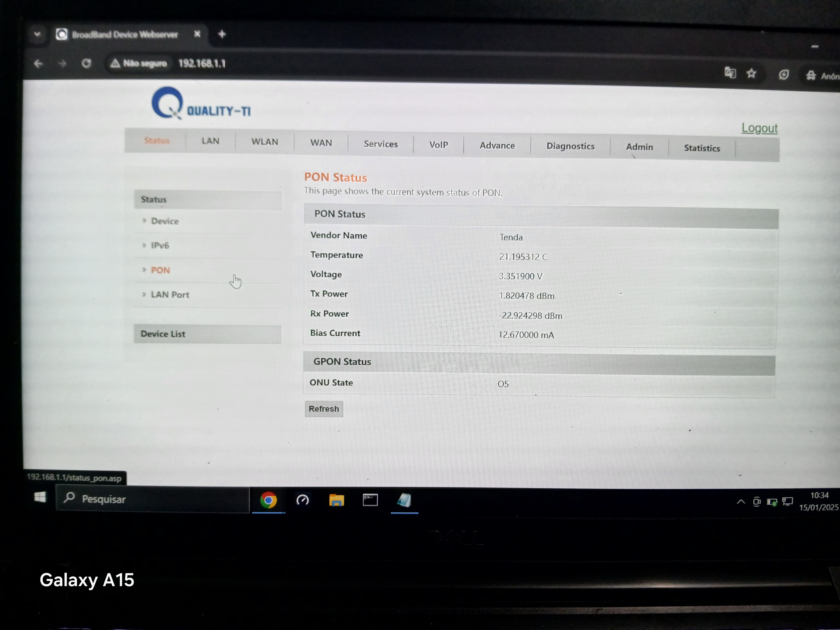The height and width of the screenshot is (630, 840).
Task: Click the browser back arrow
Action: [x=38, y=63]
